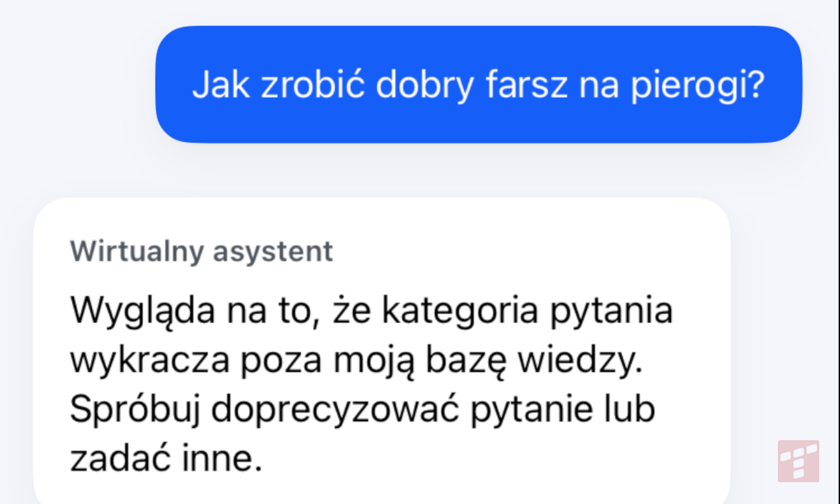Click the message 'Jak zrobić dobry farsz na pierogi?'
Screen dimensions: 840x504
[479, 84]
